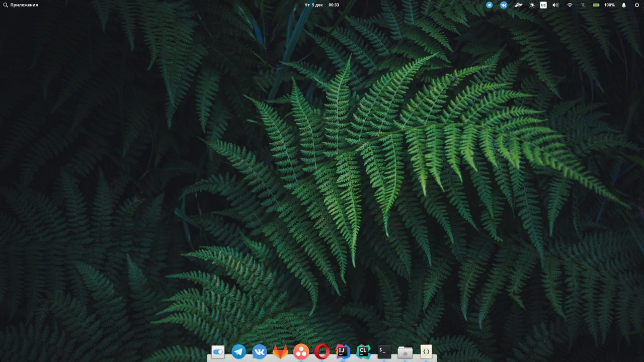Open the battery power indicator

596,5
